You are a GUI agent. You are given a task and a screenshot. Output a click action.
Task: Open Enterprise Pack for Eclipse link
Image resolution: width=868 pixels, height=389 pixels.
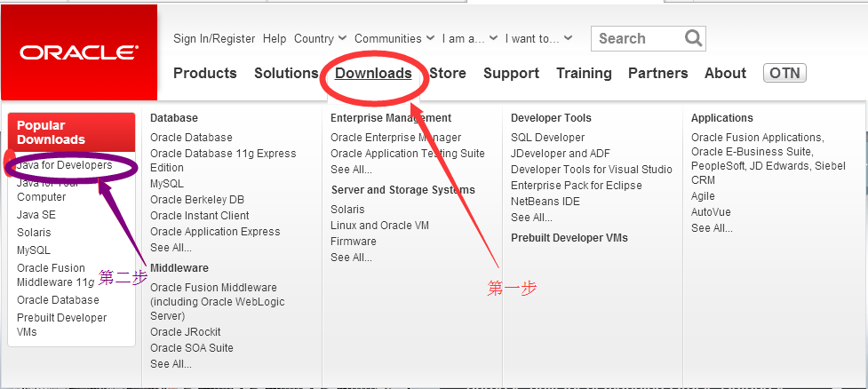(577, 186)
